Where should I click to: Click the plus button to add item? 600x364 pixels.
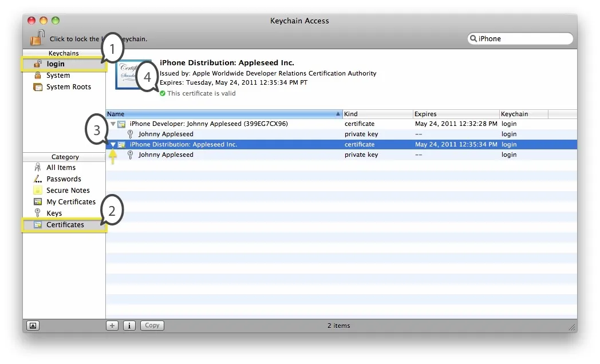[x=112, y=326]
